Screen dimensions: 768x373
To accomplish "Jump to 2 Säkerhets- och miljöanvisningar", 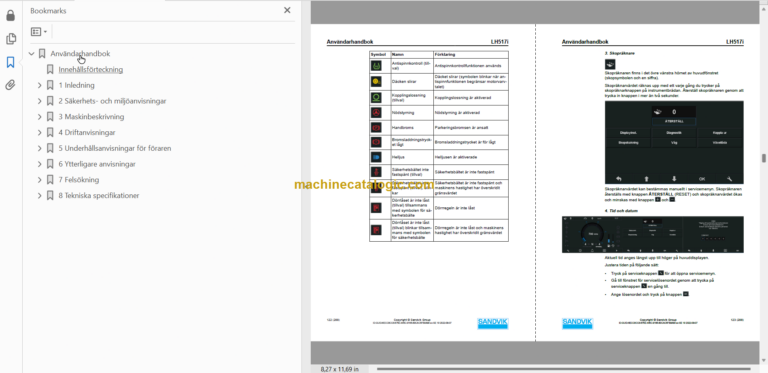I will coord(112,101).
